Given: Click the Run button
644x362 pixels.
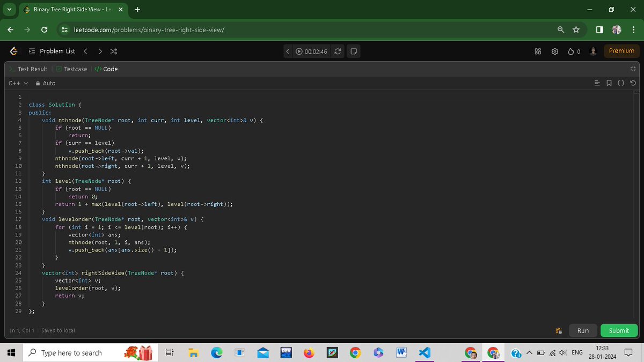Looking at the screenshot, I should tap(583, 331).
